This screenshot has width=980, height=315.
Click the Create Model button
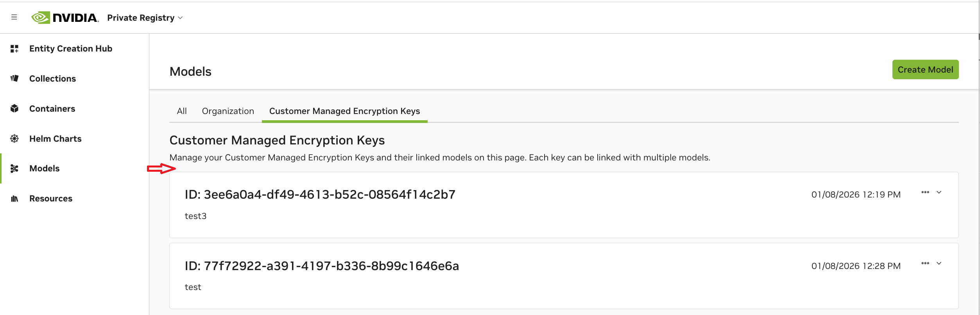[x=925, y=69]
